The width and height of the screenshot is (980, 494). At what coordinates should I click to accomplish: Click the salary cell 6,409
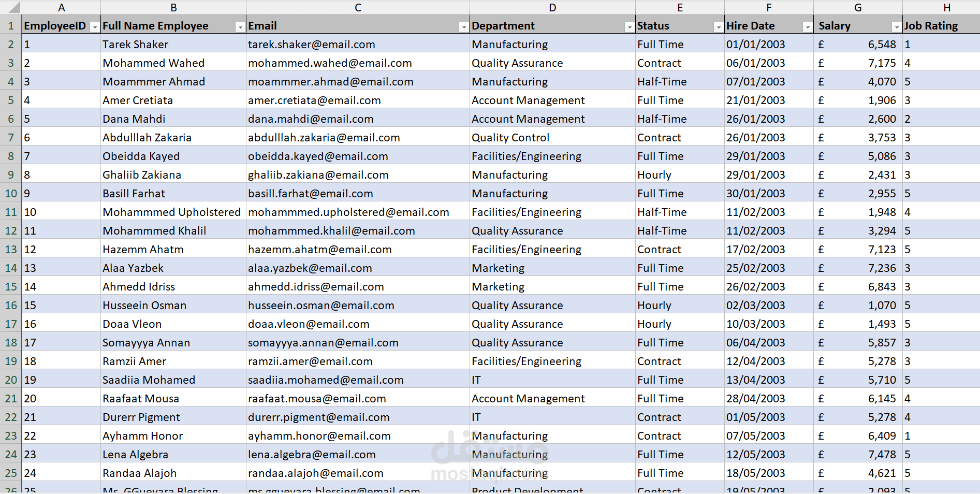858,435
